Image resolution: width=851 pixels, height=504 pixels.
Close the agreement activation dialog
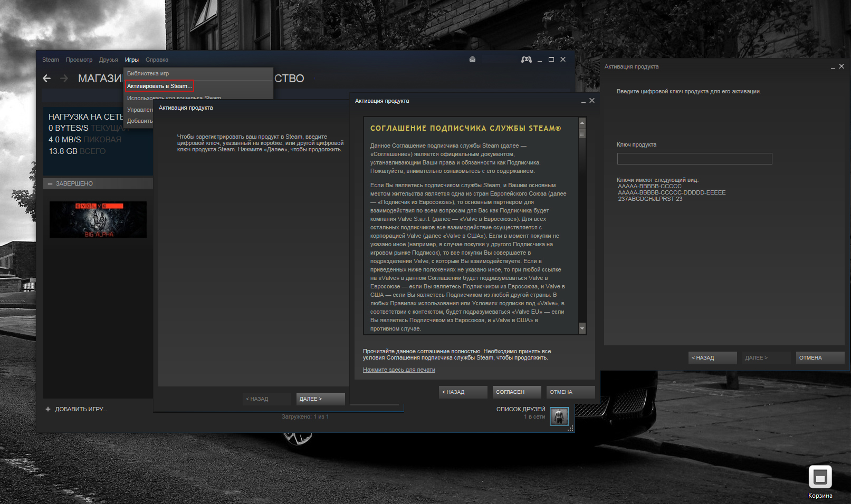(592, 100)
